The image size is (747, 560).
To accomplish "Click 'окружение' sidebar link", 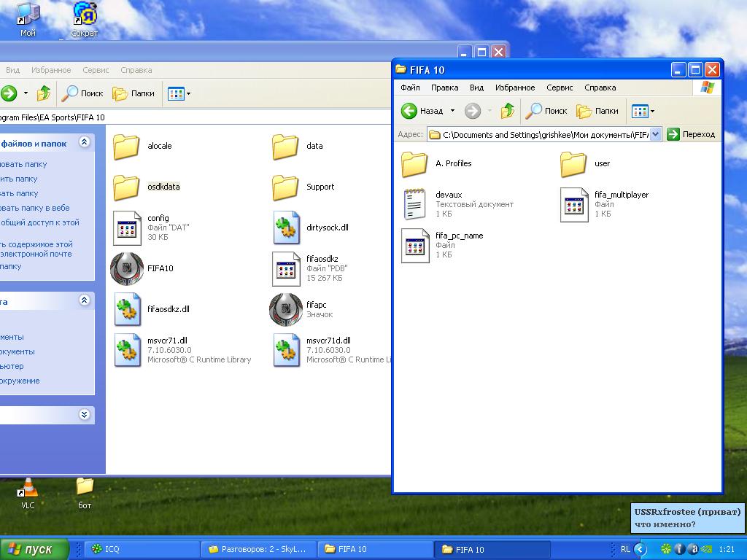I will pyautogui.click(x=20, y=381).
